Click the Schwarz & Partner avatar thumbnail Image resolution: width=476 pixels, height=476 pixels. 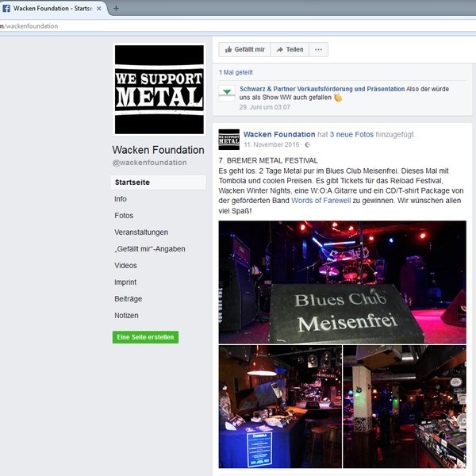pyautogui.click(x=227, y=93)
